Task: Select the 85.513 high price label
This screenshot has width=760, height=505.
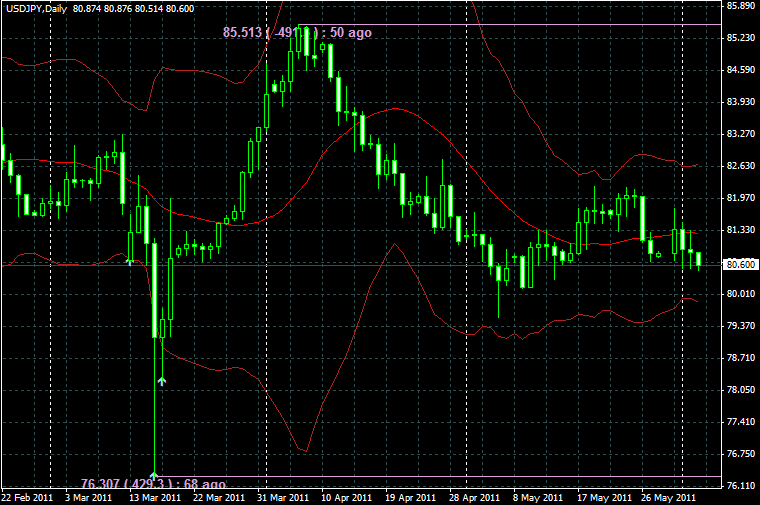Action: [297, 33]
